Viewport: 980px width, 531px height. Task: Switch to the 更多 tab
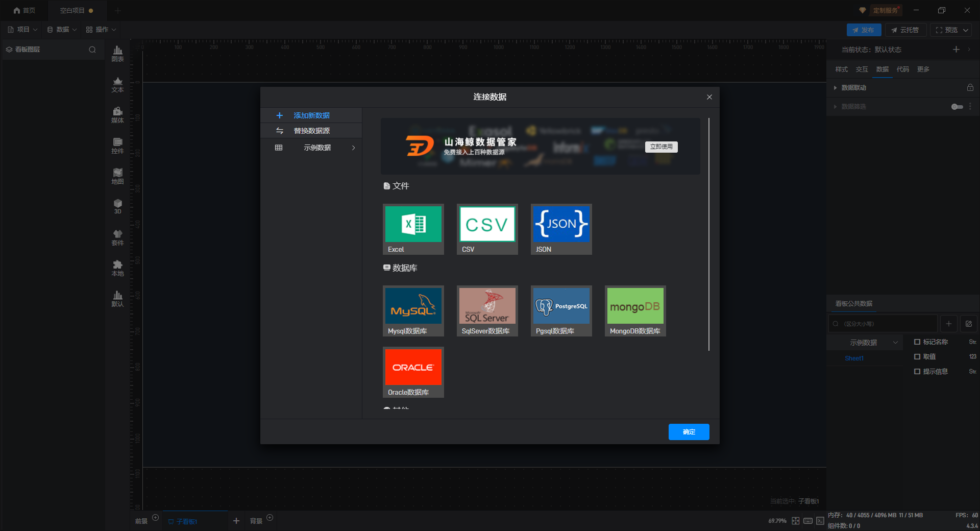point(923,69)
